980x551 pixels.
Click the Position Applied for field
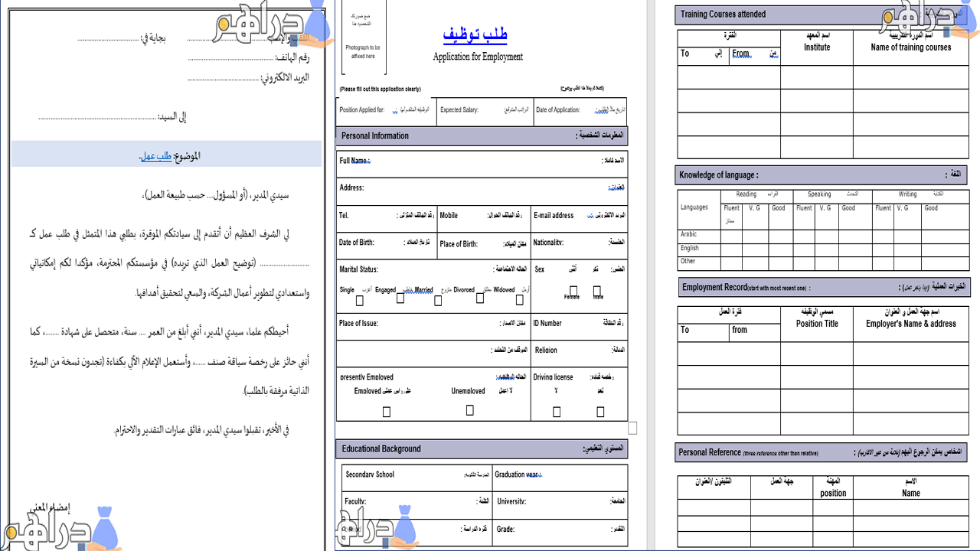(x=386, y=110)
